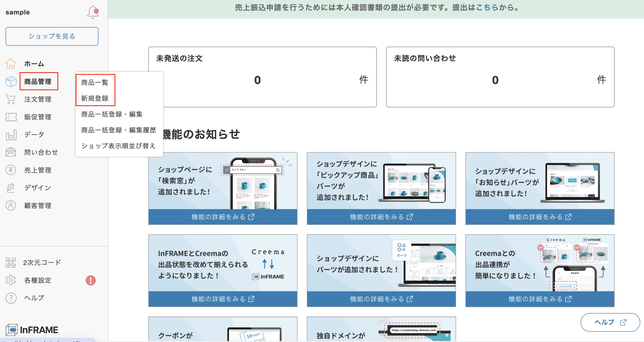Screen dimensions: 644x342
Task: Click the ピックアップ商品 announcement banner image
Action: tap(381, 181)
